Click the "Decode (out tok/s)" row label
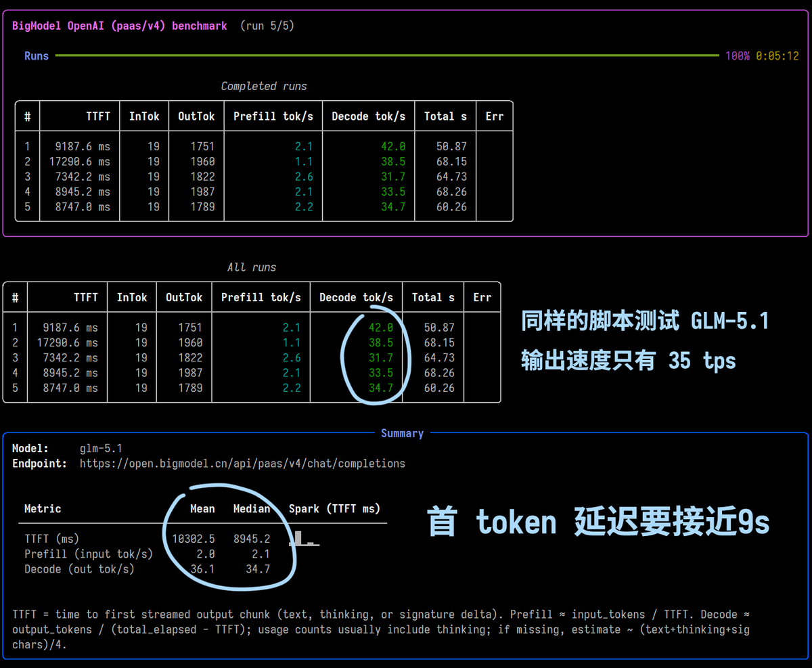The height and width of the screenshot is (668, 812). [x=79, y=569]
